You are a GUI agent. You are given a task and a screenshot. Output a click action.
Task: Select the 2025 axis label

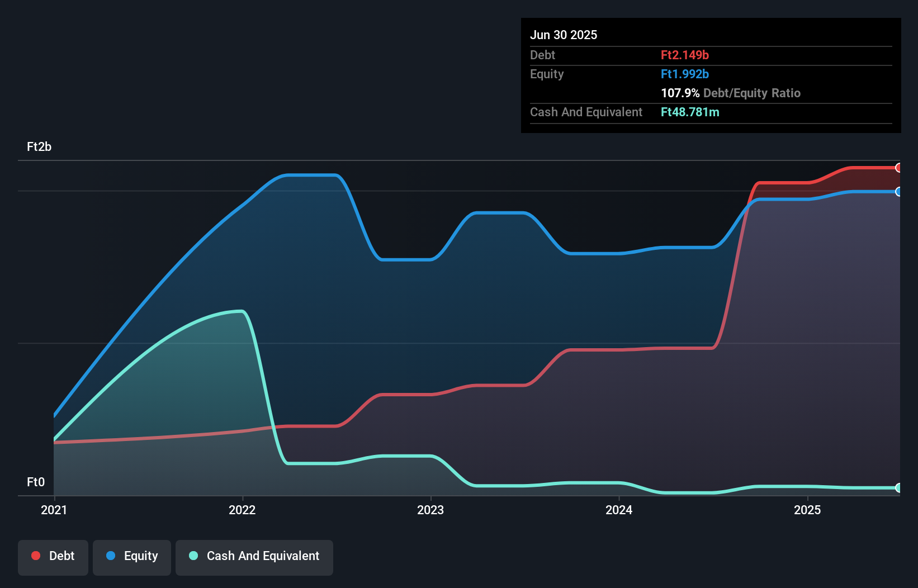[808, 510]
